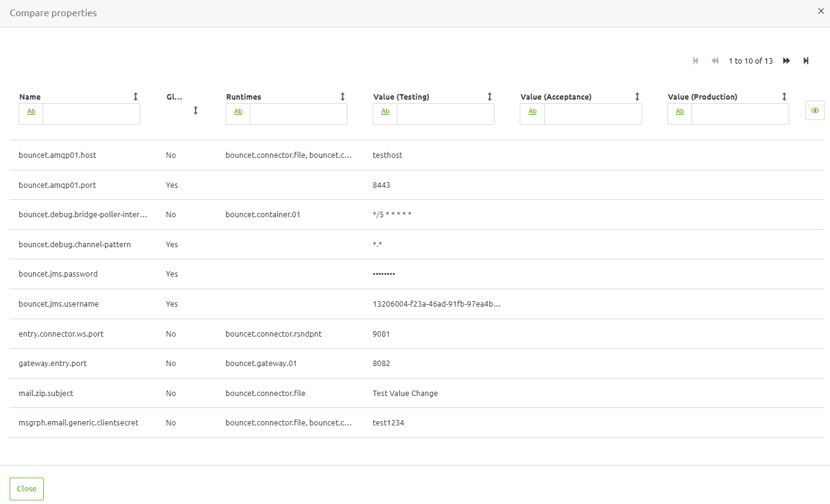Image resolution: width=830 pixels, height=504 pixels.
Task: Toggle the Ab filter mode on Name column
Action: (x=30, y=112)
